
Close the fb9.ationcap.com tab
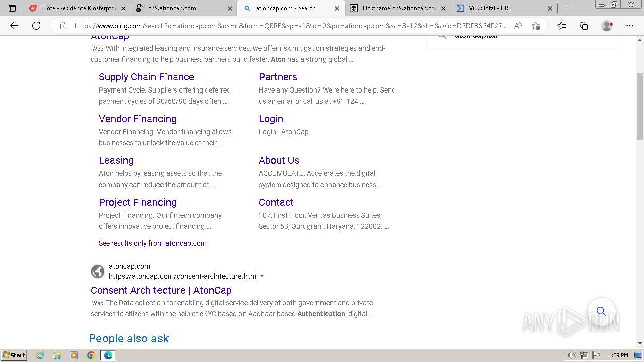coord(230,8)
